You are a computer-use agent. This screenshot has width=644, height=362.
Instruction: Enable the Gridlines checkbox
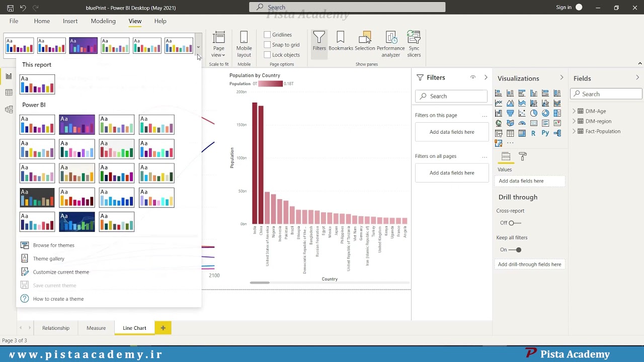pyautogui.click(x=267, y=35)
